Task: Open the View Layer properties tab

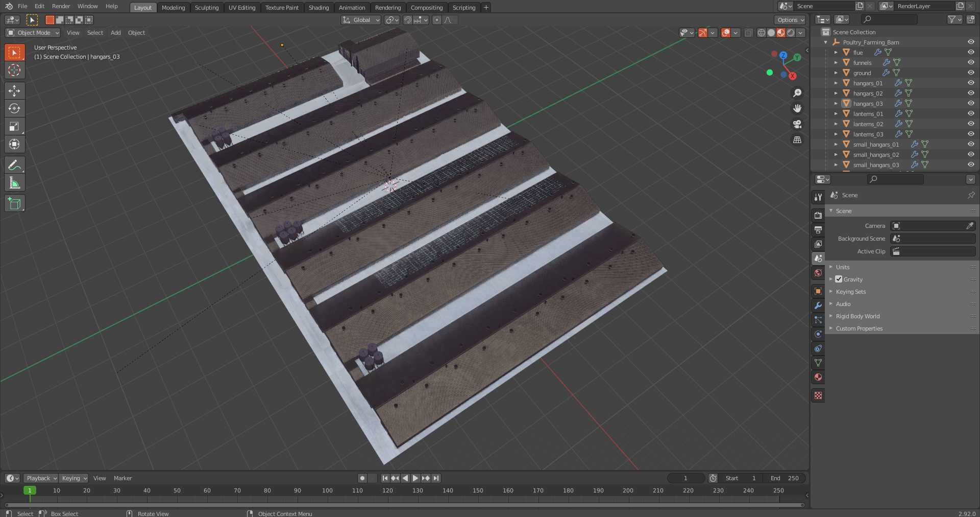Action: pos(818,244)
